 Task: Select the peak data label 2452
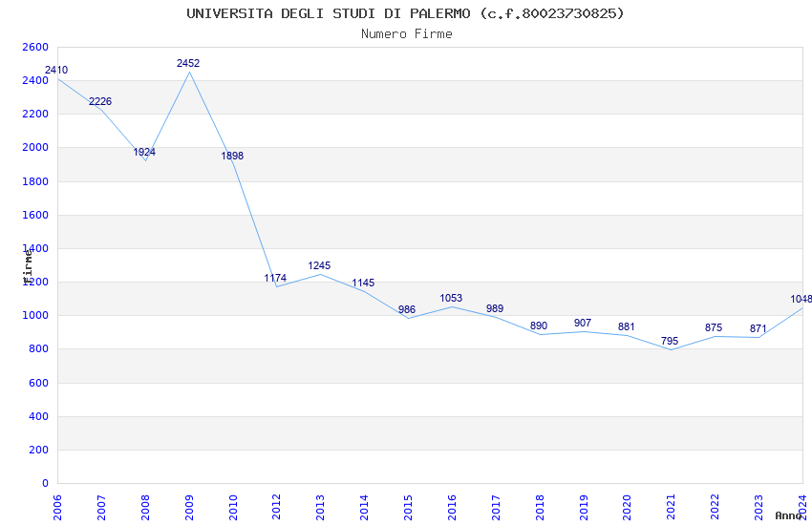click(x=188, y=63)
